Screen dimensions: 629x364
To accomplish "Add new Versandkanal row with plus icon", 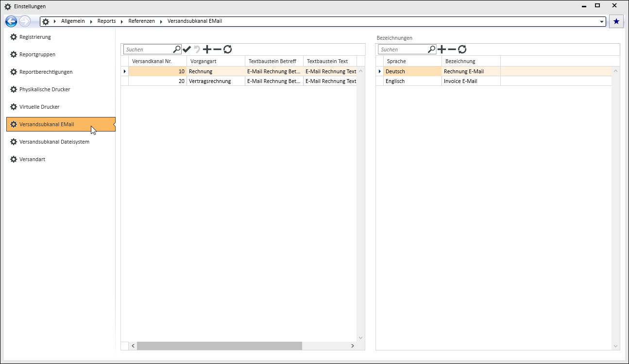I will 207,50.
